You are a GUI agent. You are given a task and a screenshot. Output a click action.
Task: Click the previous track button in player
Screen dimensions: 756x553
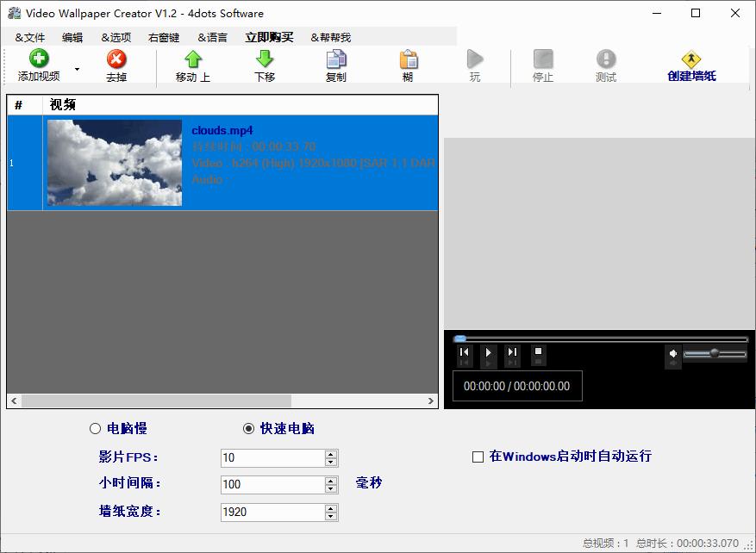(465, 352)
